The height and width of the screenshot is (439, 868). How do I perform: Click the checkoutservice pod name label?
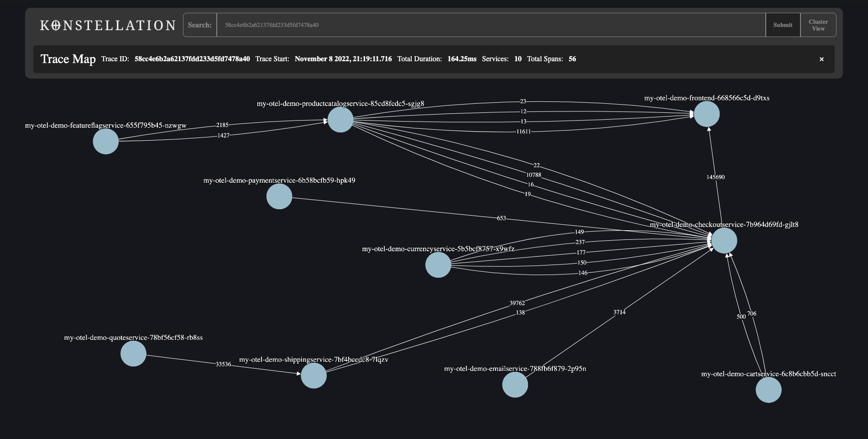[x=724, y=225]
